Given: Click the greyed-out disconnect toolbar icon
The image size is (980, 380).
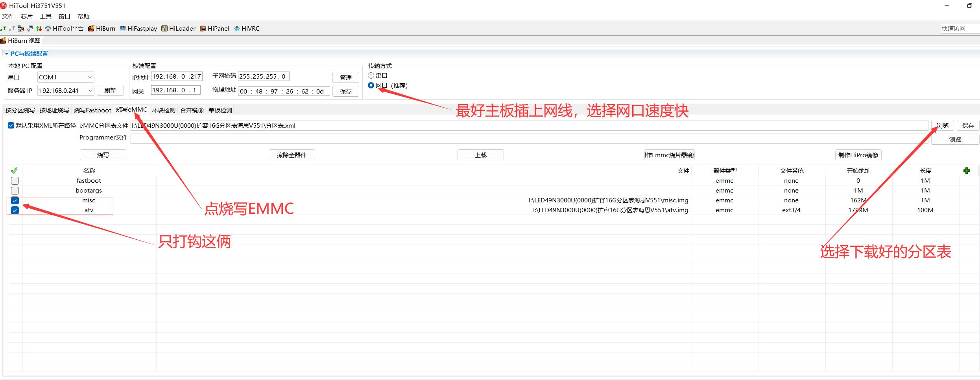Looking at the screenshot, I should (x=12, y=28).
